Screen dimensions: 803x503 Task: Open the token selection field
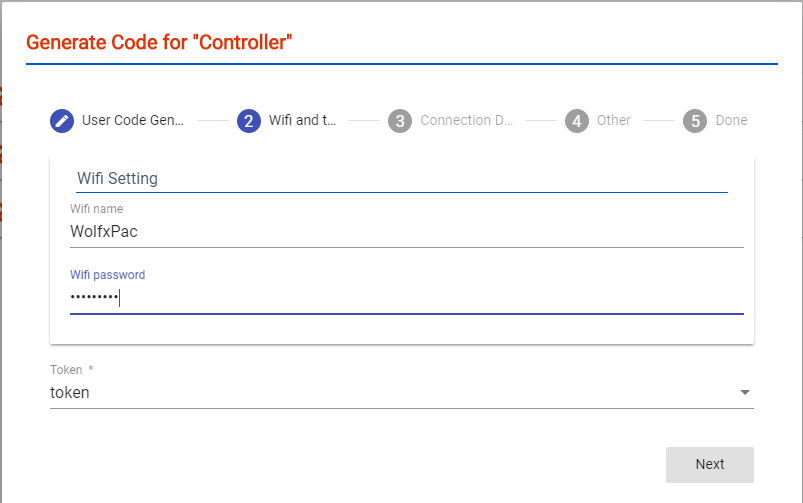402,392
